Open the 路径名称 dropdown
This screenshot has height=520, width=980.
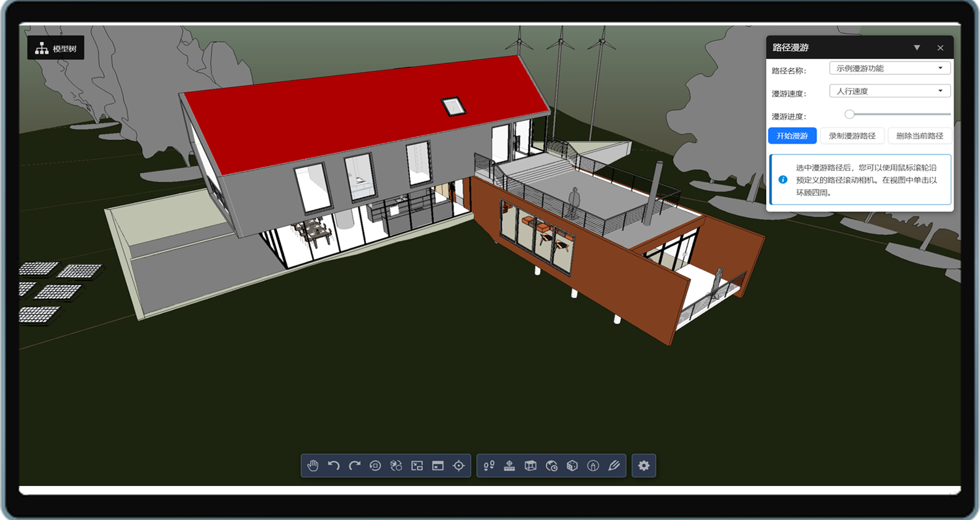889,68
